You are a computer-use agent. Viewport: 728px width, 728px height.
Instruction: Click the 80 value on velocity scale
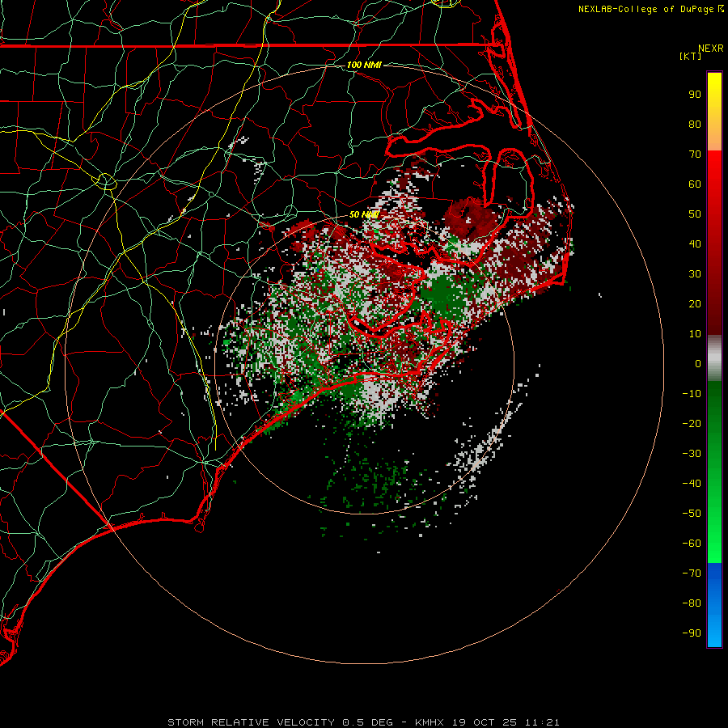click(695, 124)
